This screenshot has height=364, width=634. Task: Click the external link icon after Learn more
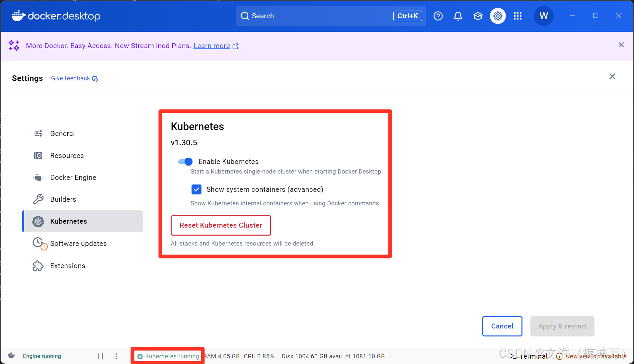(235, 46)
